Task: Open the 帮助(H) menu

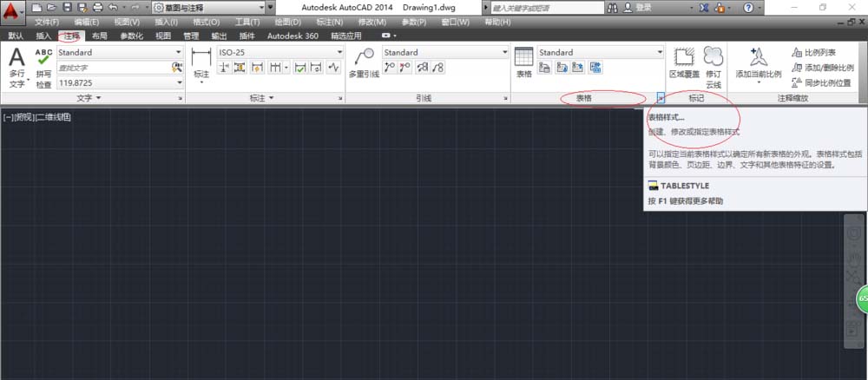Action: click(497, 23)
